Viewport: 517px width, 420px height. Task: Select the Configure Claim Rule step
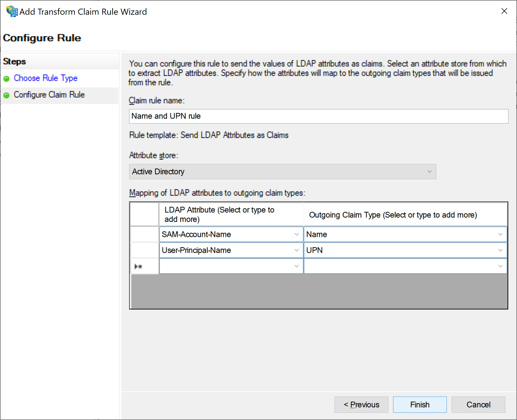49,95
